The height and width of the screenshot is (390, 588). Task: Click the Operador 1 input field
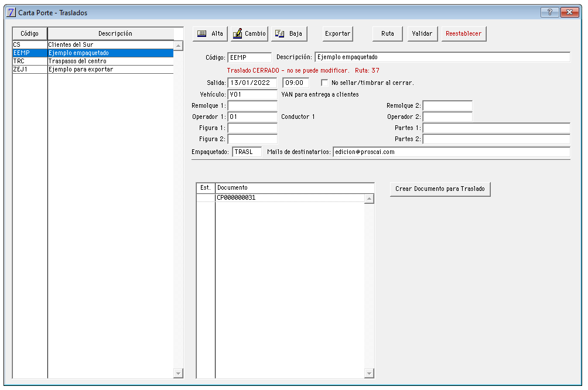[252, 117]
